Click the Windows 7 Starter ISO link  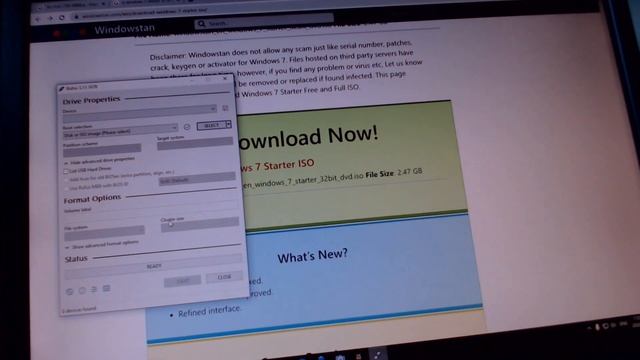278,166
